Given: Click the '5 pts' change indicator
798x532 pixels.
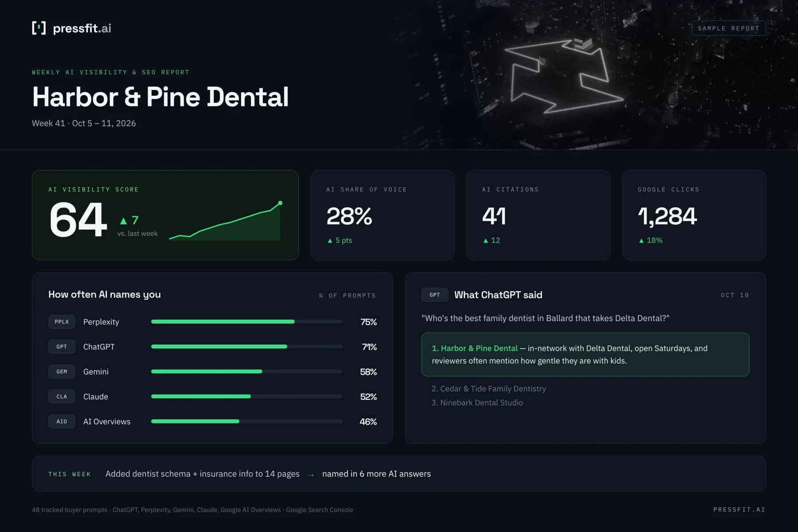Looking at the screenshot, I should pos(340,240).
